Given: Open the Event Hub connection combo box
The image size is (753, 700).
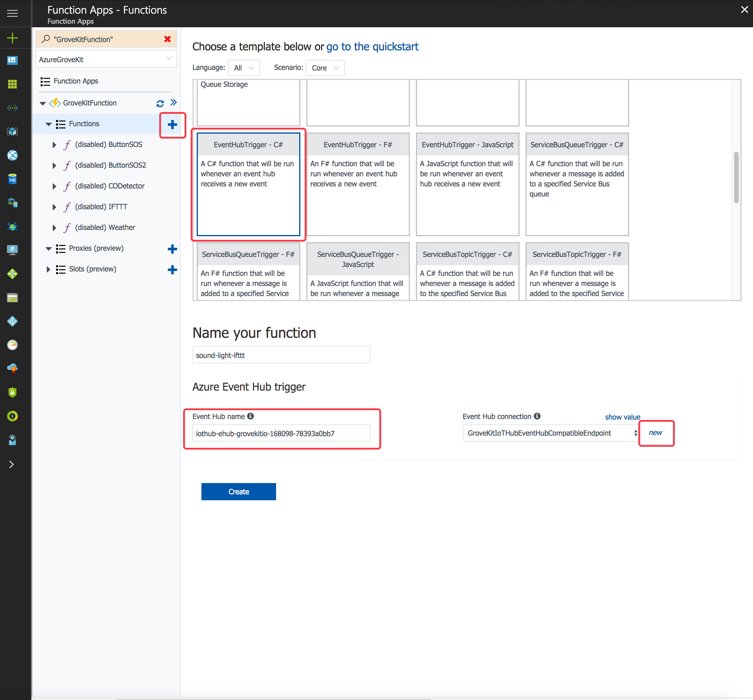Looking at the screenshot, I should [551, 433].
